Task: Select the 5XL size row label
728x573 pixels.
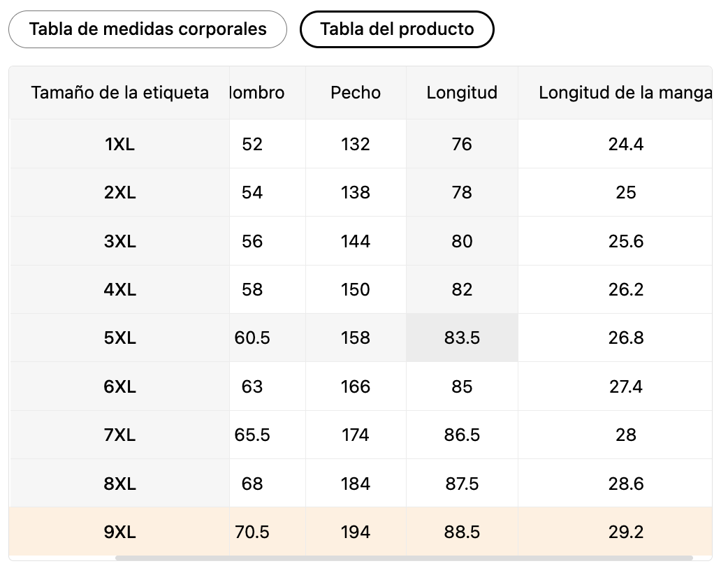Action: [119, 338]
